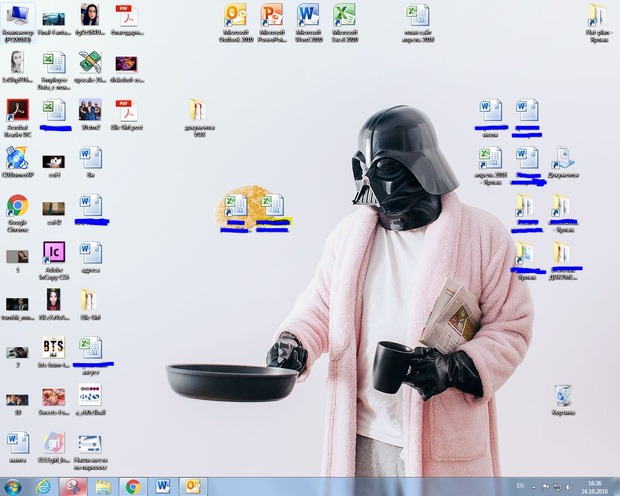Switch to Word window in taskbar

click(x=163, y=487)
